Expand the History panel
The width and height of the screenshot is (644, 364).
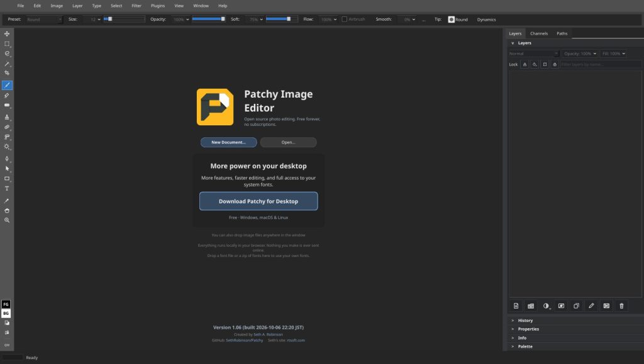pos(575,321)
